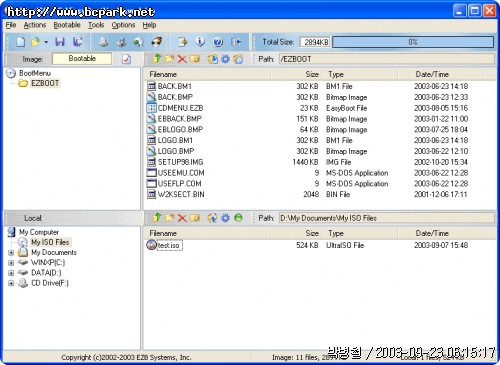Click extract icon in image file toolbar

coord(213,59)
